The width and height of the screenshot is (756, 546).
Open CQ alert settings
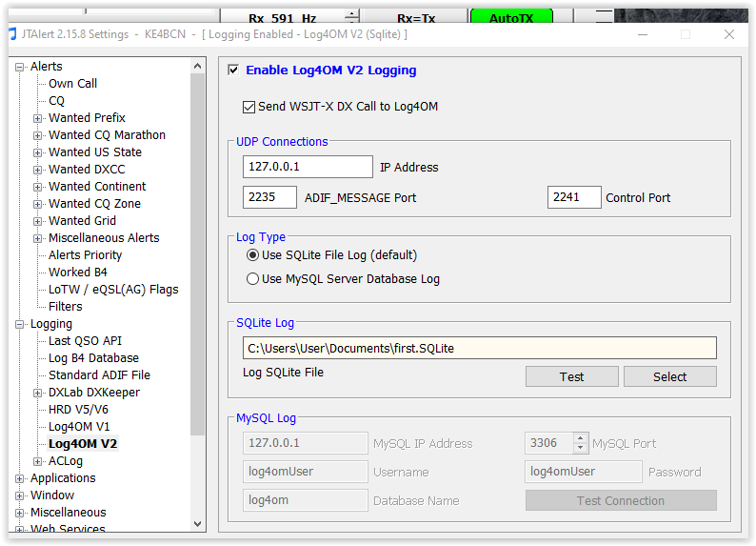(56, 101)
